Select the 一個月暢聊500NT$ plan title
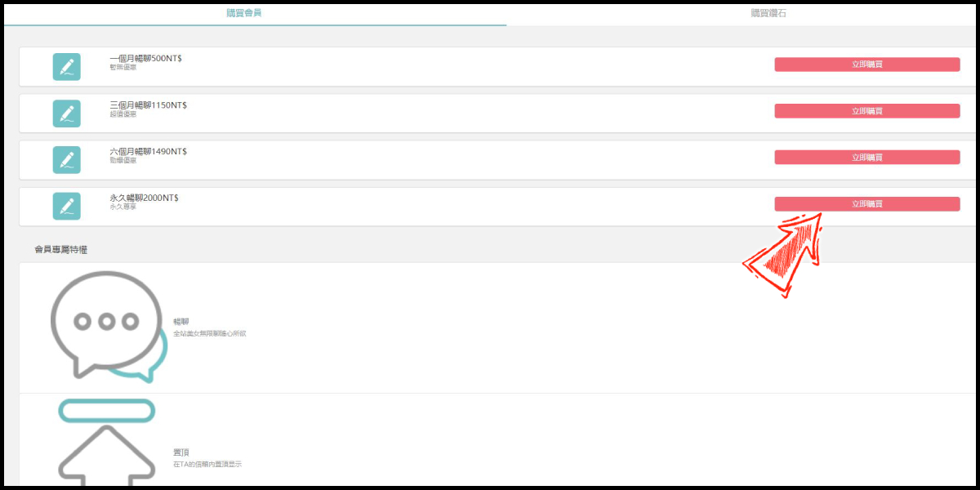Screen dimensions: 980x490 [x=145, y=59]
